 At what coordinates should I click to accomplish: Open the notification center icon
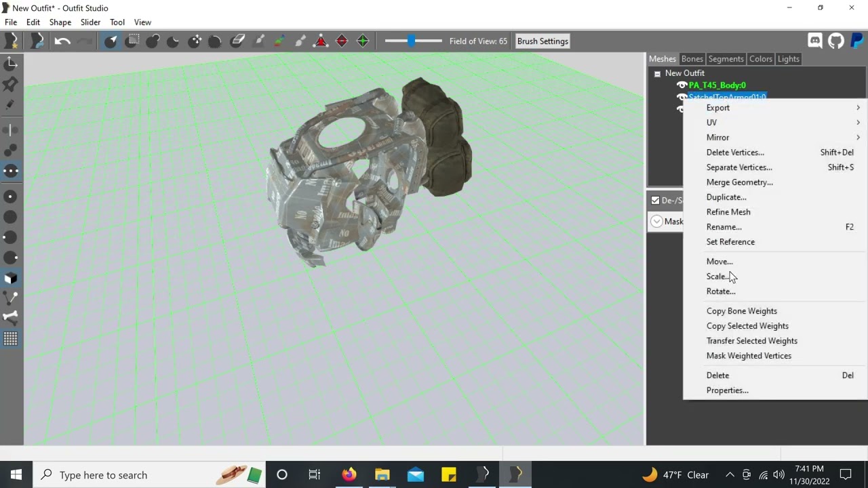tap(846, 474)
